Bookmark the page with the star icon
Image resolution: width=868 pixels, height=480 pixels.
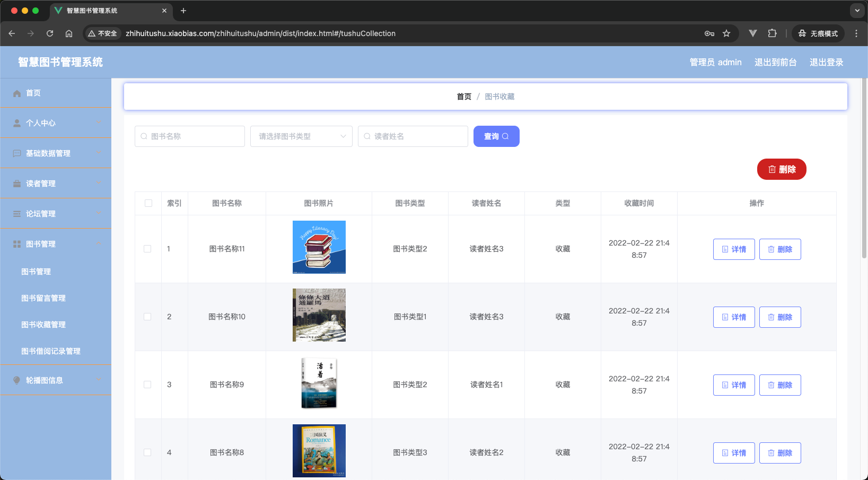[726, 33]
